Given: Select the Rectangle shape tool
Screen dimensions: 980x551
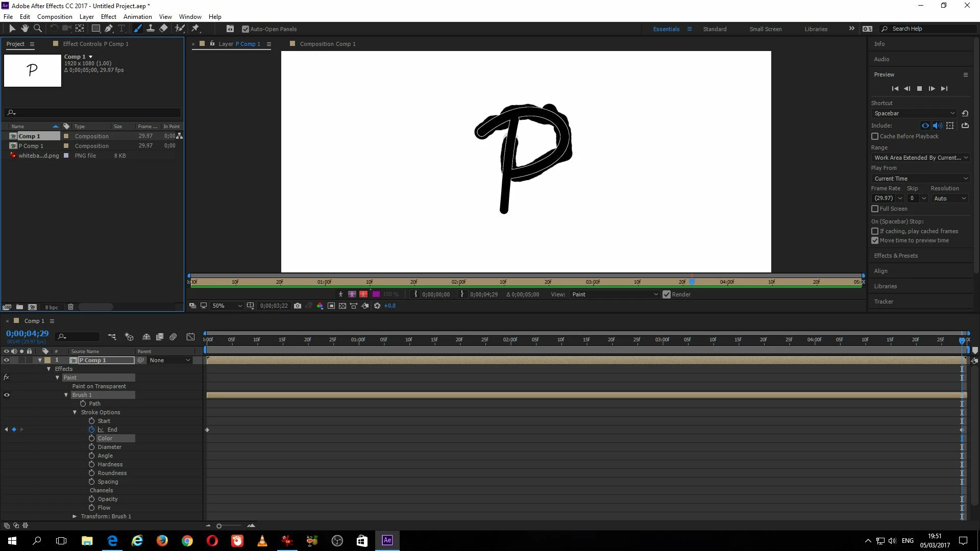Looking at the screenshot, I should point(95,29).
